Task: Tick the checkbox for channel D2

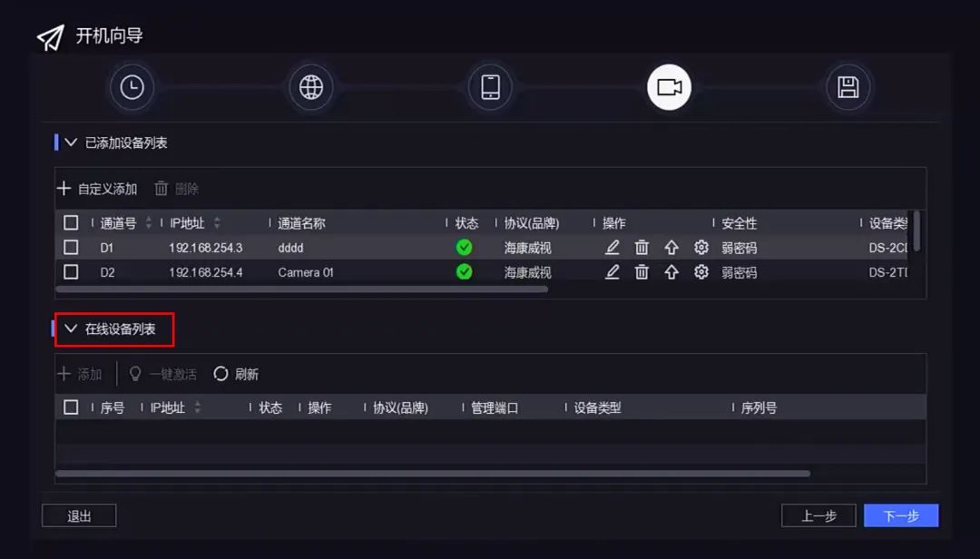Action: 71,271
